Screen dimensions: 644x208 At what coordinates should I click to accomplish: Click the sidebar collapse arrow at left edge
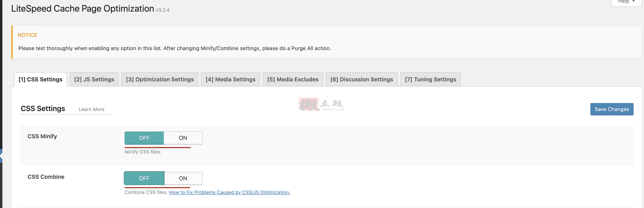[1, 156]
